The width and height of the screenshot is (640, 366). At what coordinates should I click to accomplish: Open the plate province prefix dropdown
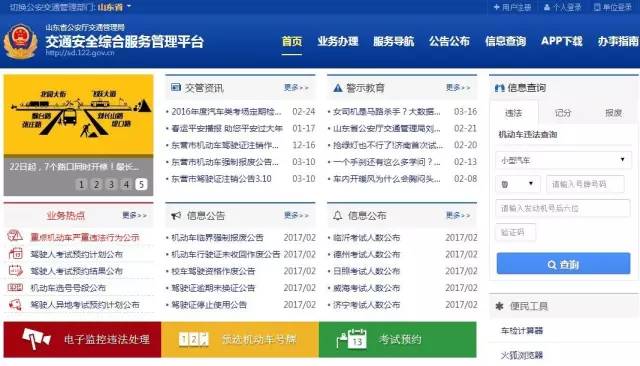(x=518, y=184)
